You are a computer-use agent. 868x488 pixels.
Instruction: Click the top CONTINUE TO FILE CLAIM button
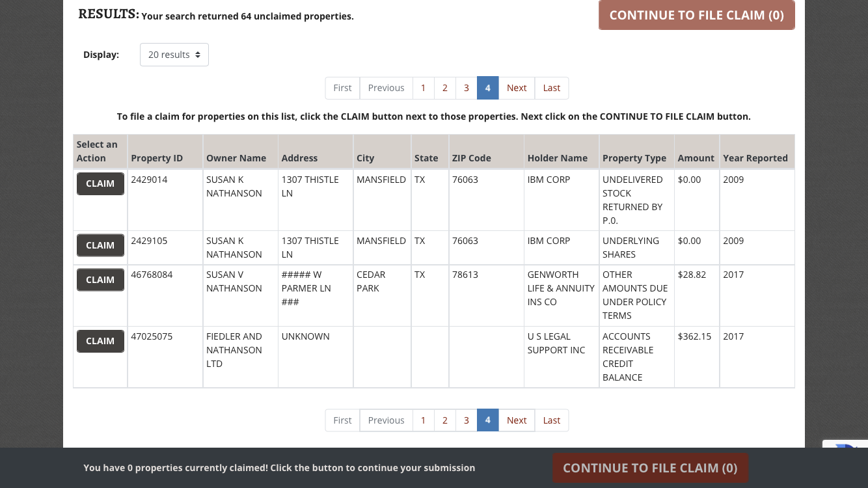(x=696, y=15)
